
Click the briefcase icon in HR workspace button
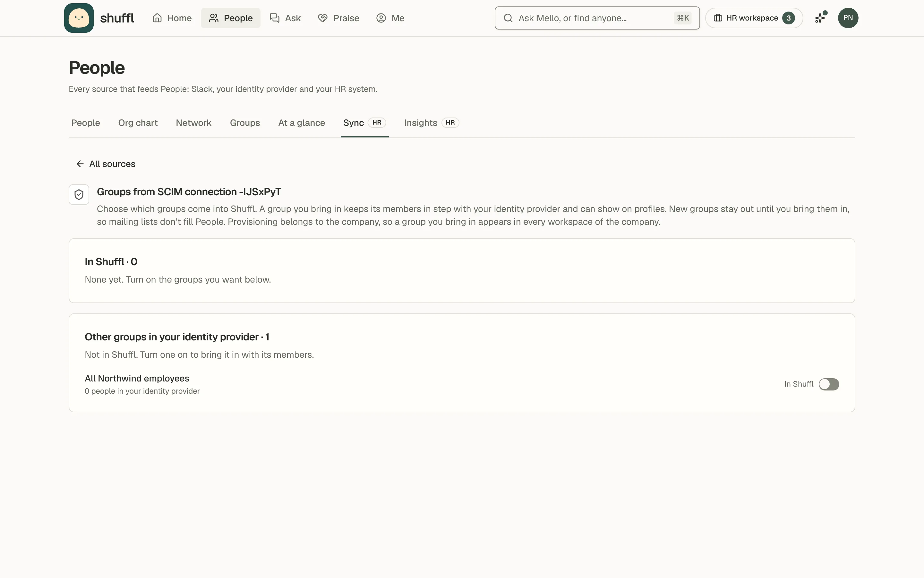point(718,18)
